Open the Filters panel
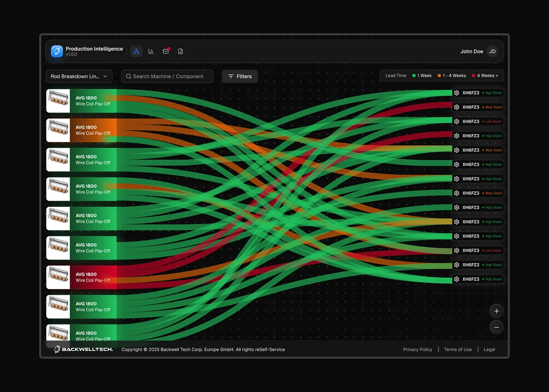This screenshot has height=392, width=549. tap(240, 76)
